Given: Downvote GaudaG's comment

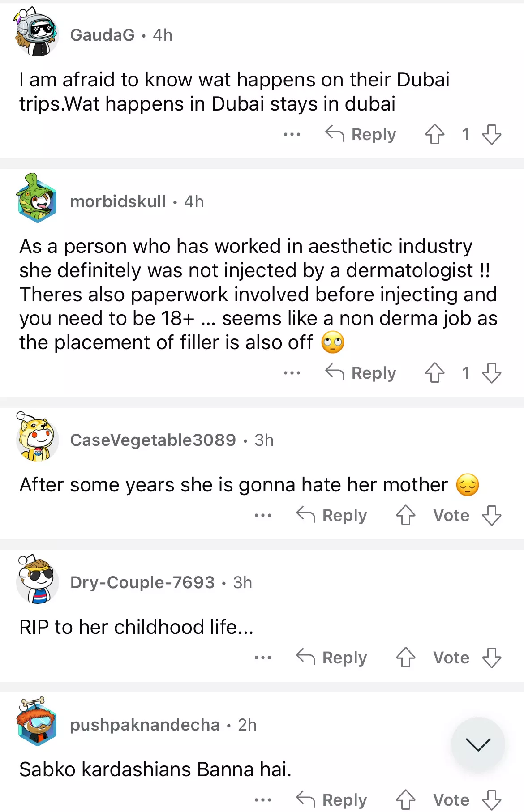Looking at the screenshot, I should [x=491, y=134].
